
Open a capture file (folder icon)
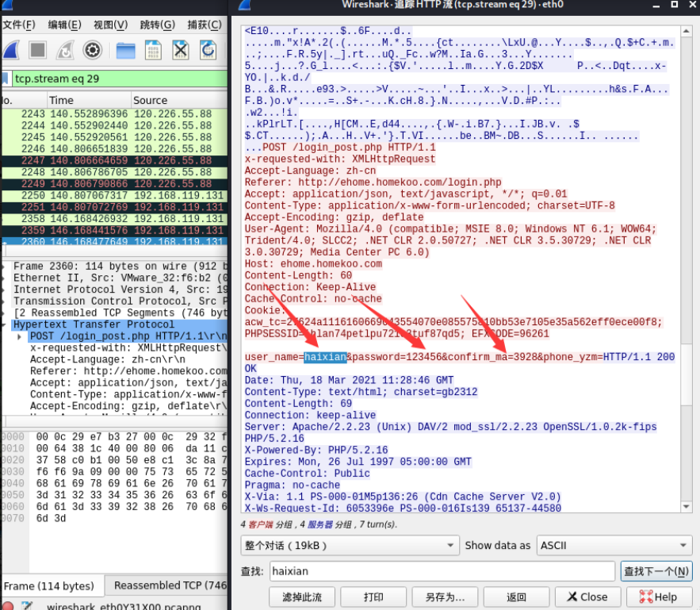125,50
